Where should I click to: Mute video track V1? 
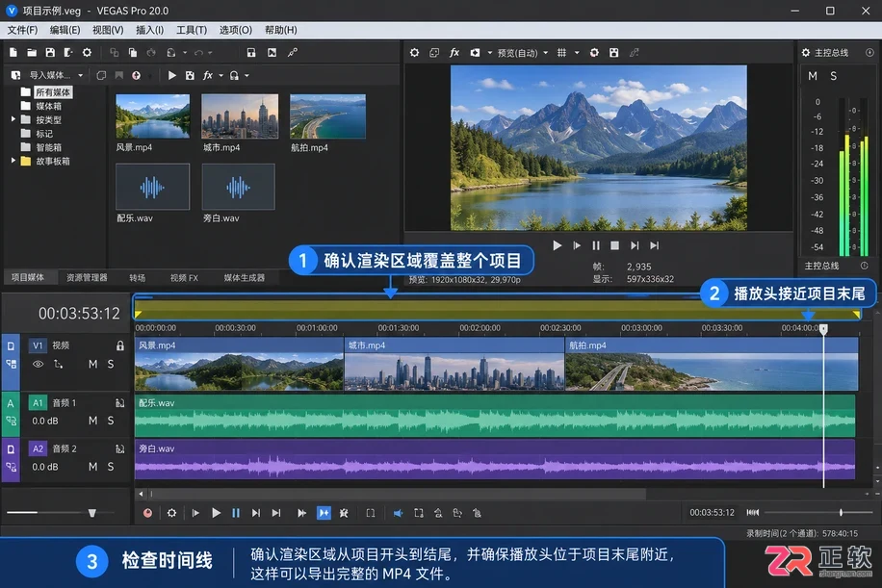pyautogui.click(x=92, y=365)
